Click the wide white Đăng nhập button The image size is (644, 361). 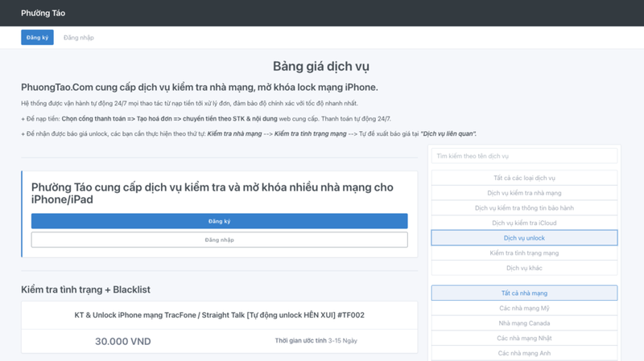(x=219, y=240)
